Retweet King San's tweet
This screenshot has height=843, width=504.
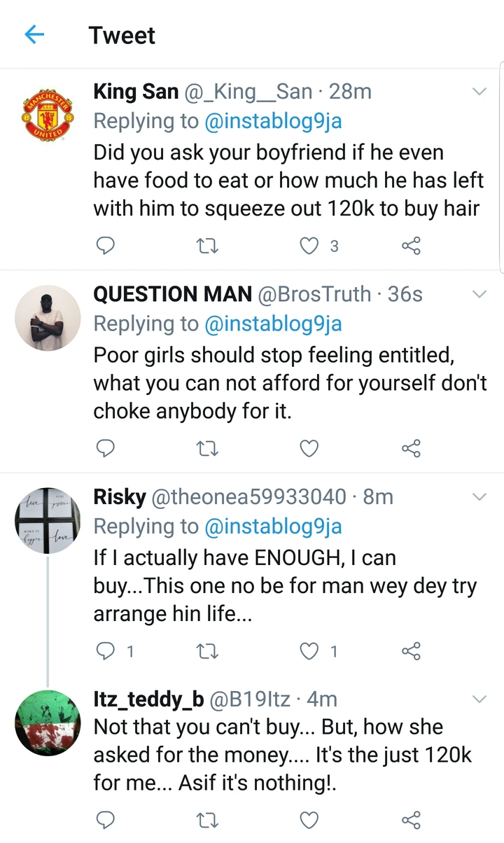[x=207, y=246]
